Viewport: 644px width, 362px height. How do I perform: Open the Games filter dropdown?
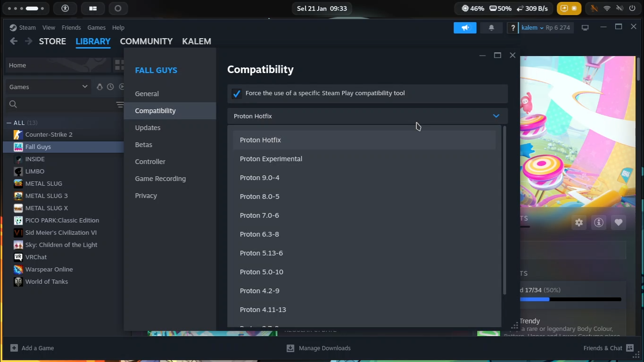(x=48, y=87)
